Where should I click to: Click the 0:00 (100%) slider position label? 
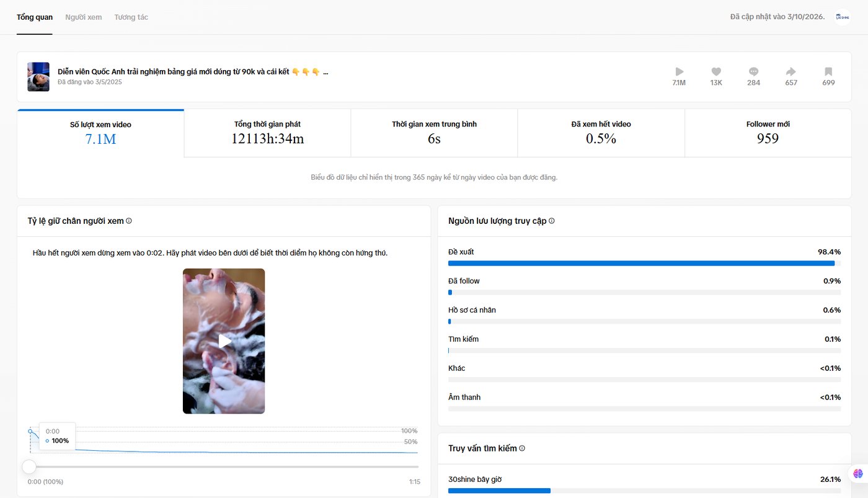point(45,482)
